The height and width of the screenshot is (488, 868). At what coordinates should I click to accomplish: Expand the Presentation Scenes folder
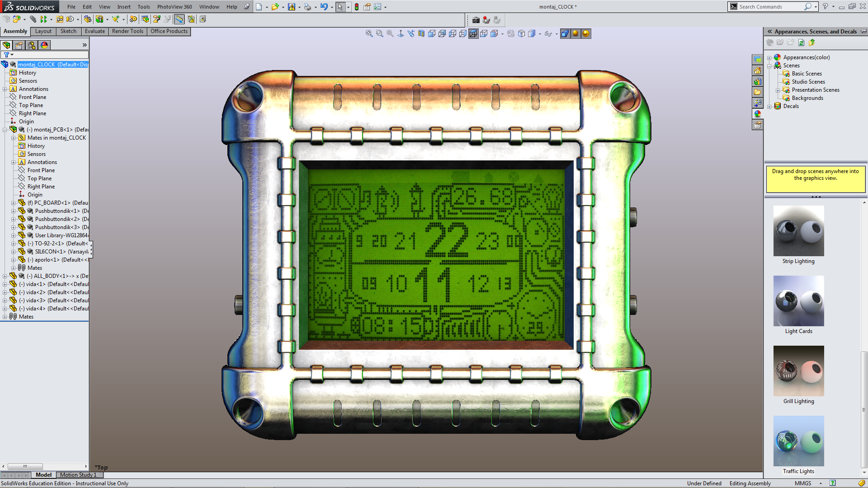tap(778, 90)
